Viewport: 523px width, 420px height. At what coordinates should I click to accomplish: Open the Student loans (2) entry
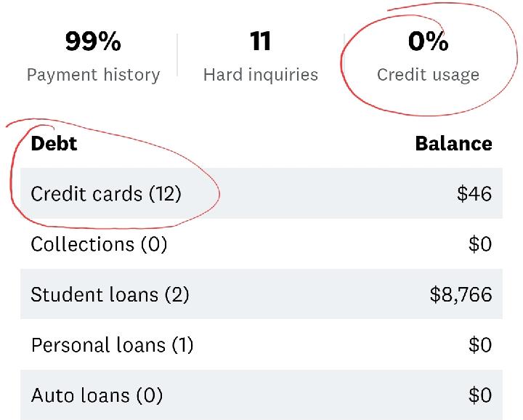110,294
